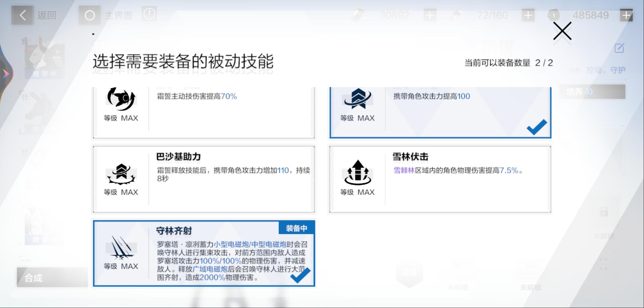This screenshot has width=644, height=308.
Task: Open the 主界面 home screen icon
Action: 90,15
